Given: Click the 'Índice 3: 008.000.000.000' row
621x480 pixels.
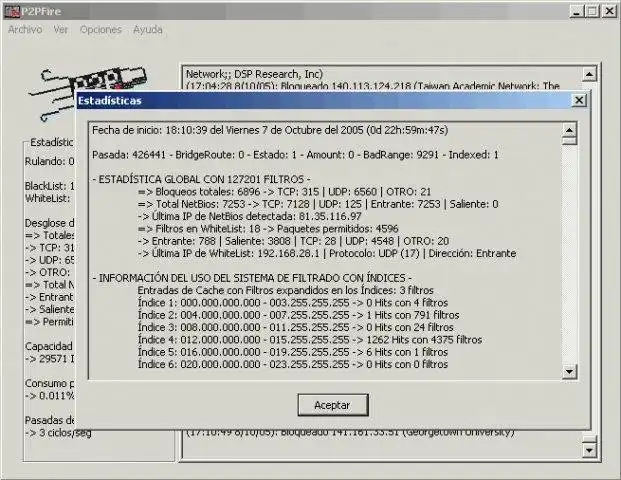Looking at the screenshot, I should 295,327.
